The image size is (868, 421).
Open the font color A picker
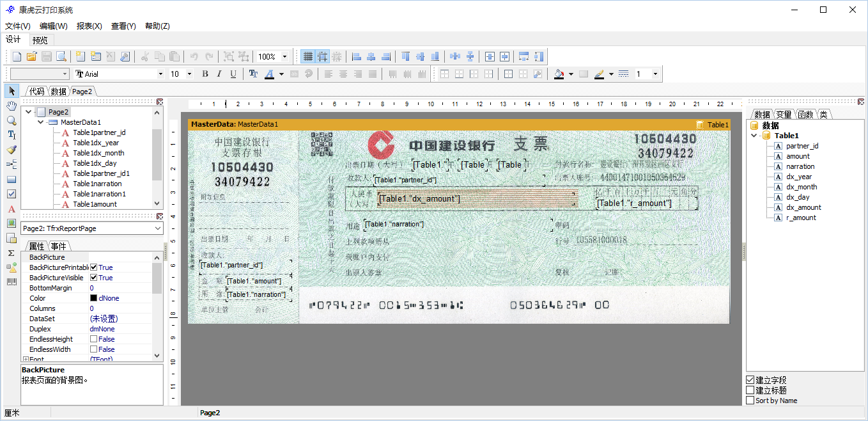270,74
